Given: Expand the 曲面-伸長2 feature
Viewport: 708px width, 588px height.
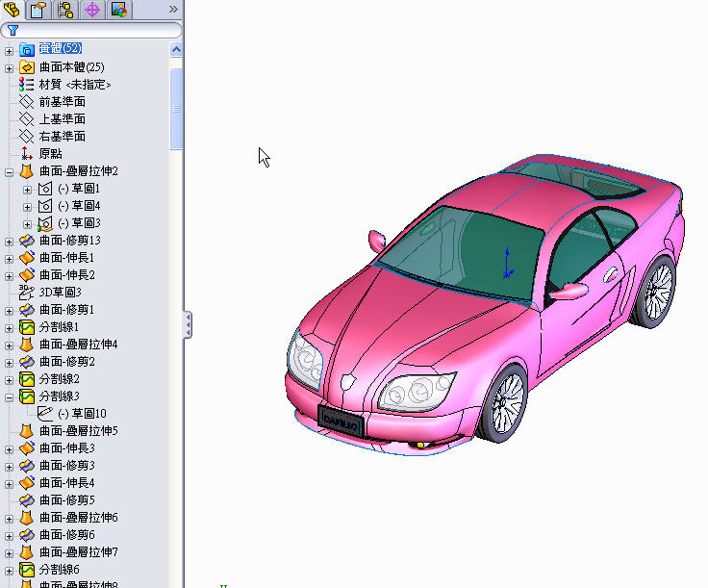Looking at the screenshot, I should pos(9,276).
